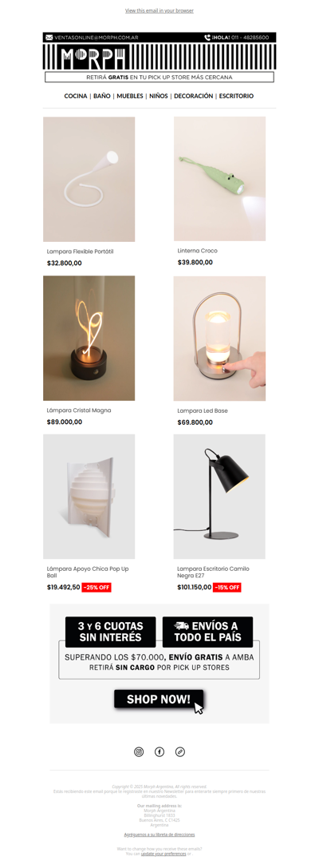Click Agréguenos a su libreta de direcciones
This screenshot has width=319, height=868.
point(159,834)
